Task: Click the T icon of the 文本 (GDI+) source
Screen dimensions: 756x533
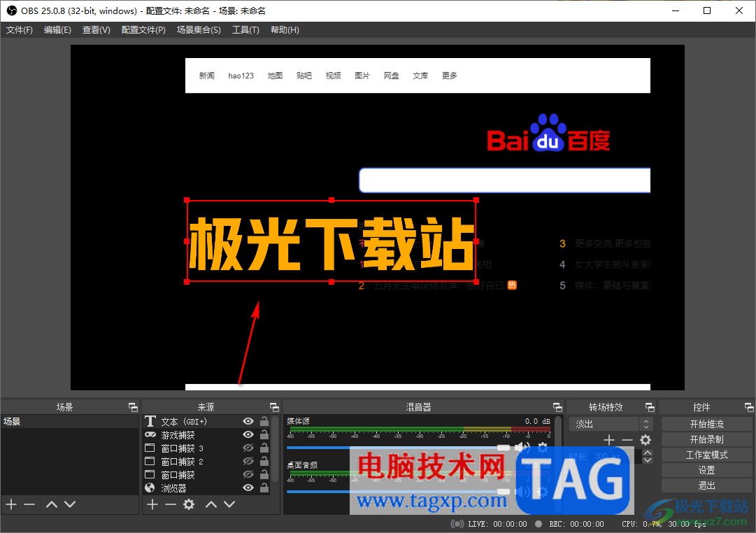Action: pyautogui.click(x=150, y=421)
